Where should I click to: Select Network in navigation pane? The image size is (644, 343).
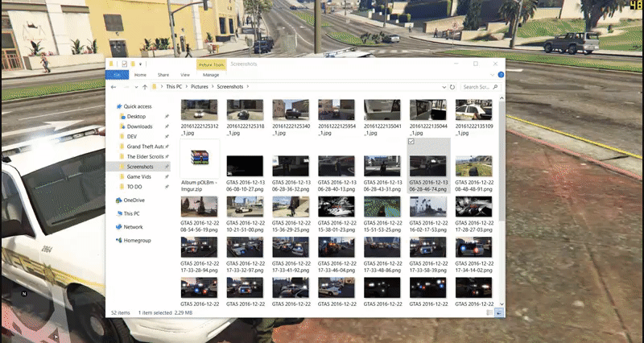pyautogui.click(x=130, y=227)
